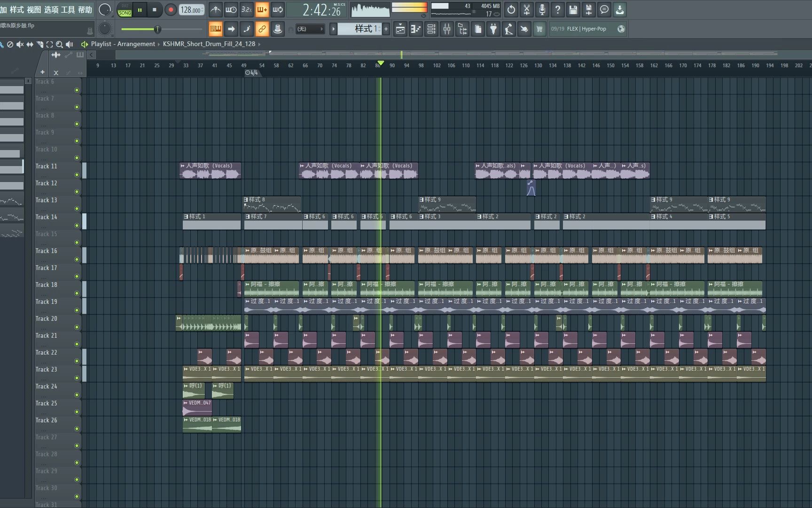
Task: Open audio editor scissors icon
Action: click(x=527, y=9)
